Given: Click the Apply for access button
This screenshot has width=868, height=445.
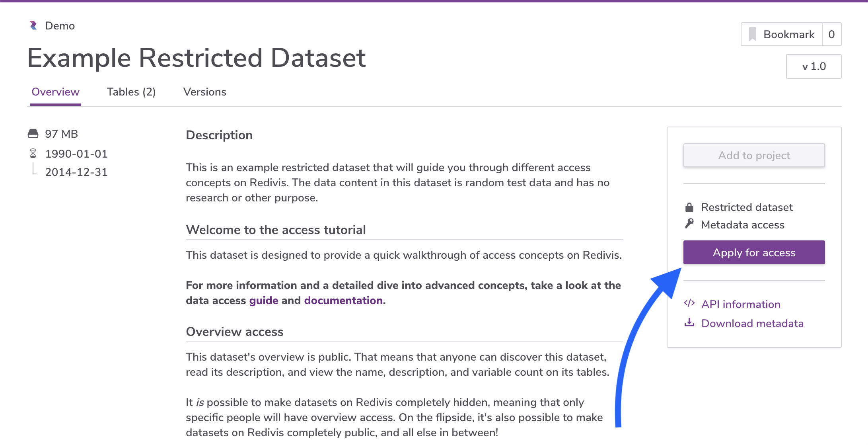Looking at the screenshot, I should point(754,252).
